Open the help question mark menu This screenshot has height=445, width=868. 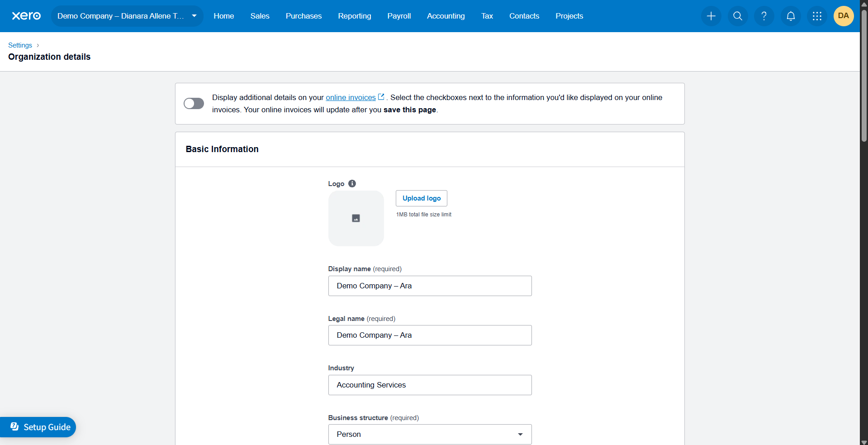point(764,16)
